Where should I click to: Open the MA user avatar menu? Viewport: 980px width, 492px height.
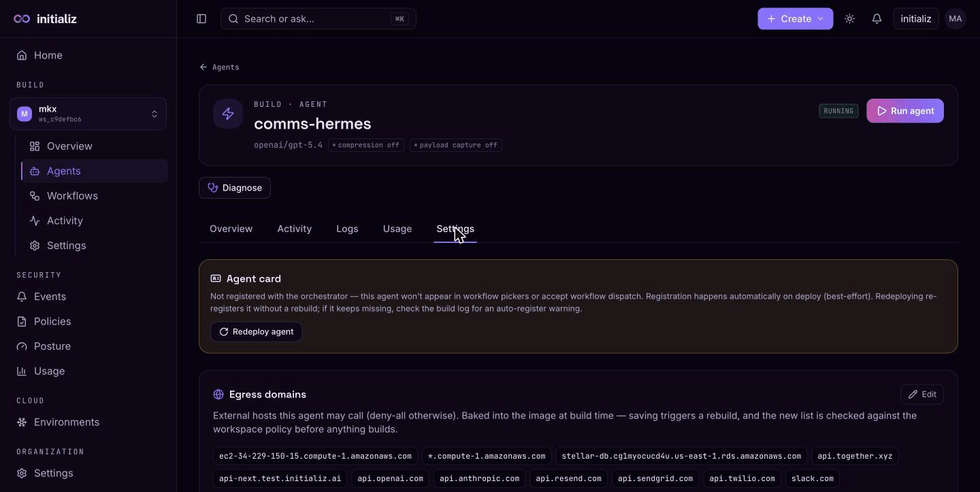(x=955, y=18)
